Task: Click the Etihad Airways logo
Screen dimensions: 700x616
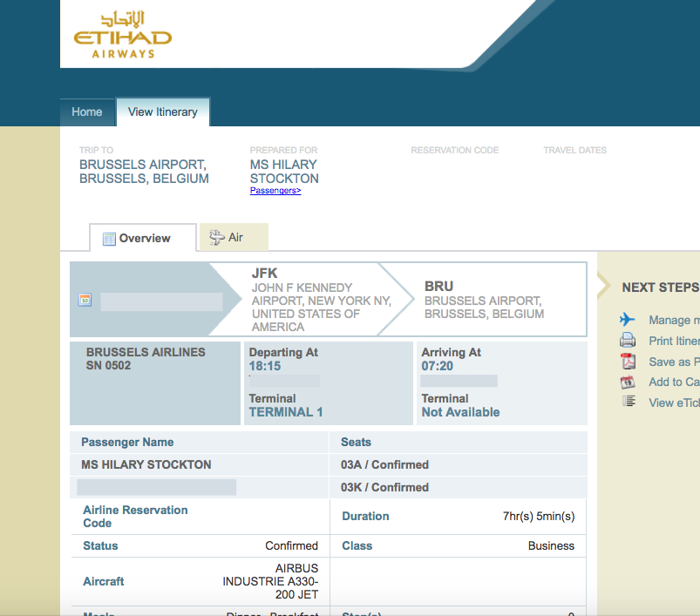Action: coord(123,35)
